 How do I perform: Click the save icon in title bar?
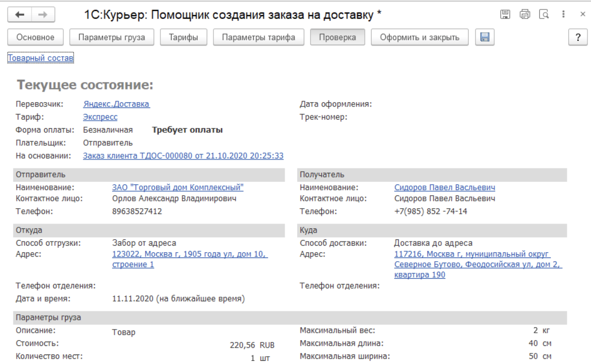(x=505, y=14)
